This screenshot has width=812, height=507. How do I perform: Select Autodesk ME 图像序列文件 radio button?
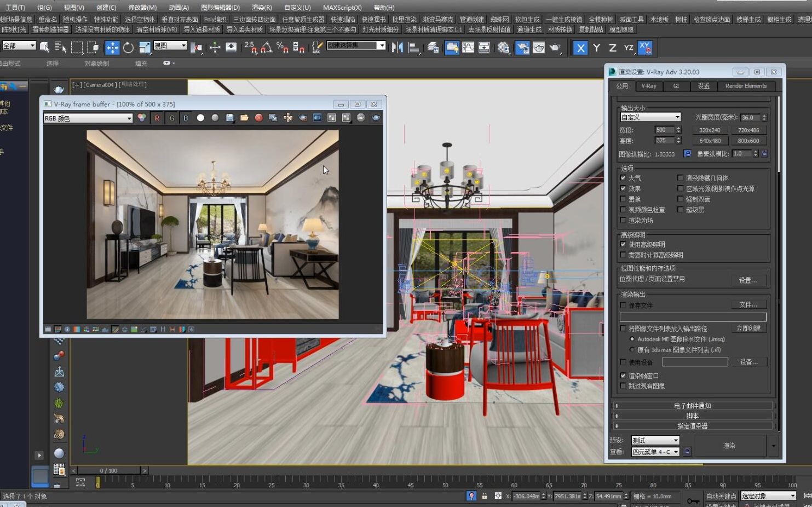click(632, 339)
